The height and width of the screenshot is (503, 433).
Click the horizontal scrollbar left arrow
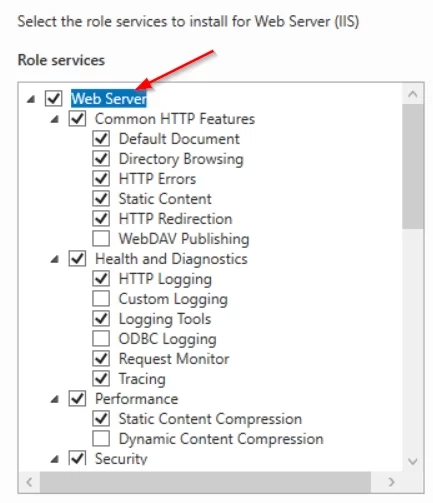click(x=30, y=482)
